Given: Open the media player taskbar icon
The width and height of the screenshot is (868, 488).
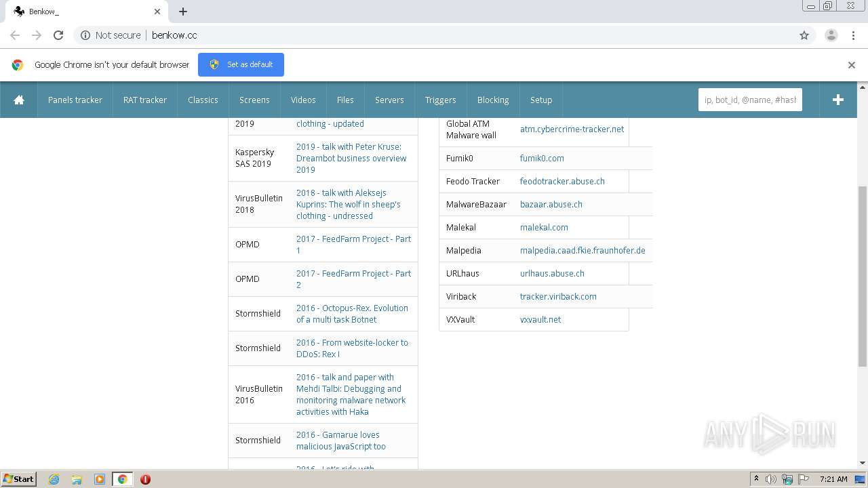Looking at the screenshot, I should (x=100, y=479).
